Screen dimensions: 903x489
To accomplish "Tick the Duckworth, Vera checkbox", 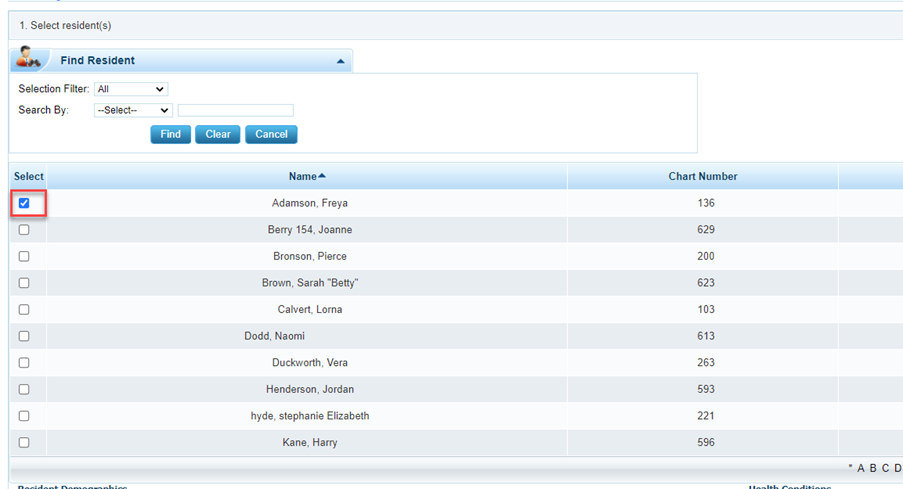I will [24, 363].
